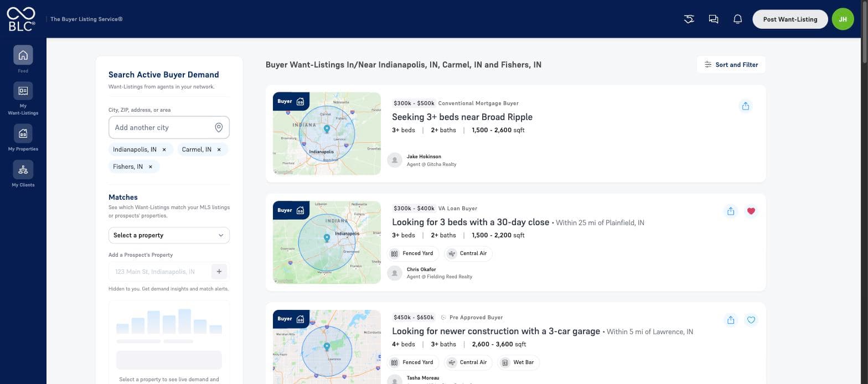Screen dimensions: 868x384
Task: Click Buyer badge on Broad Ripple map
Action: tap(291, 101)
